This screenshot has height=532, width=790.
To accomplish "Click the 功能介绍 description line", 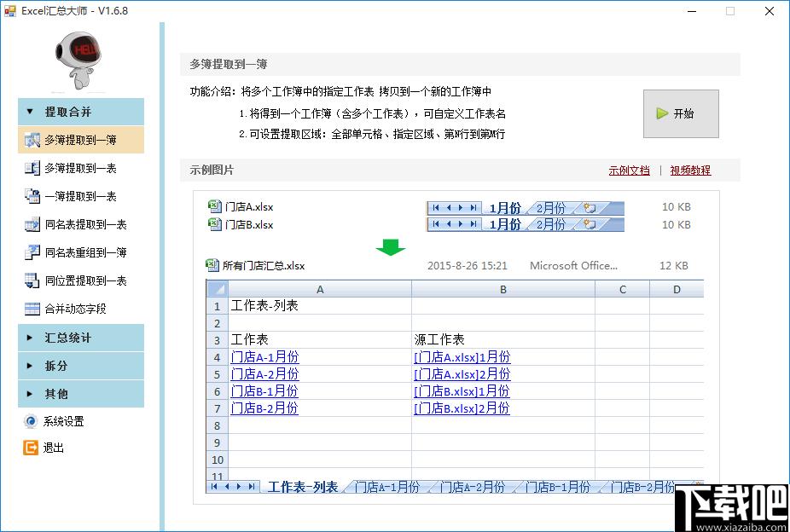I will coord(340,91).
